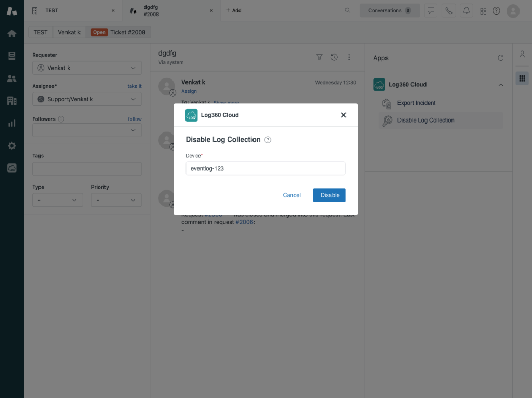532x399 pixels.
Task: Click Cancel in the dialog
Action: coord(292,195)
